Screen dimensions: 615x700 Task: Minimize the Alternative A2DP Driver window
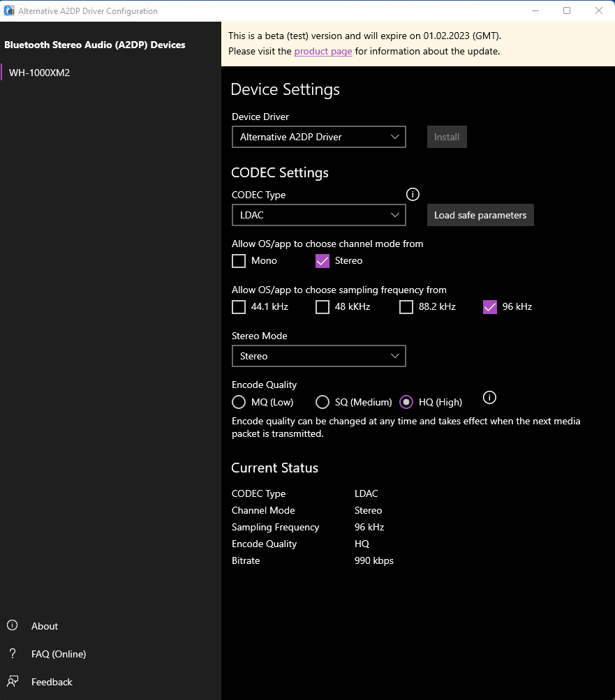[x=535, y=10]
